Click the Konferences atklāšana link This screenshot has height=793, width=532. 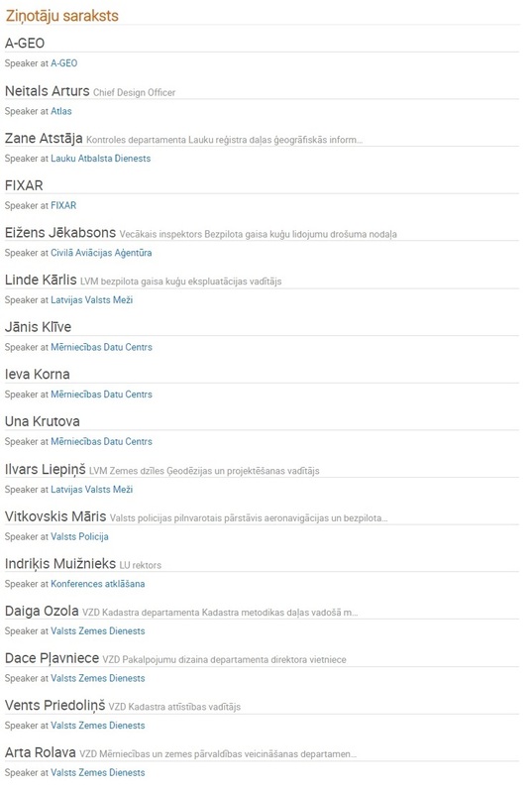pos(97,584)
